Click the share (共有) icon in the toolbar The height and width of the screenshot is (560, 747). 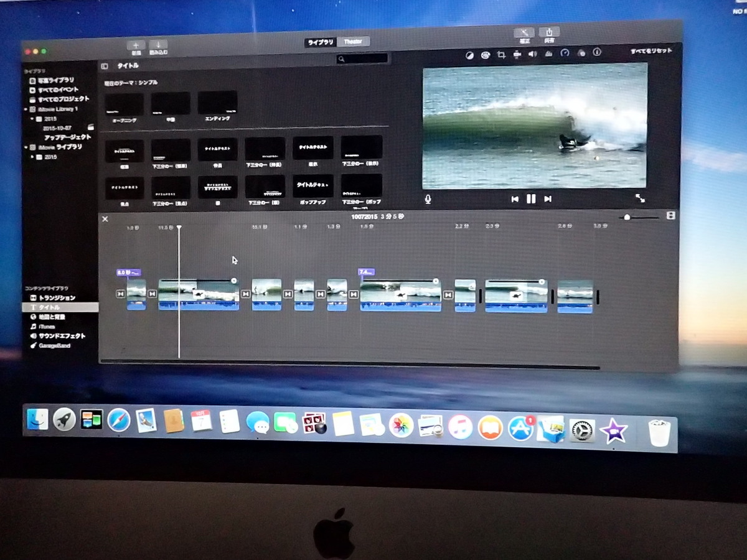pos(549,33)
